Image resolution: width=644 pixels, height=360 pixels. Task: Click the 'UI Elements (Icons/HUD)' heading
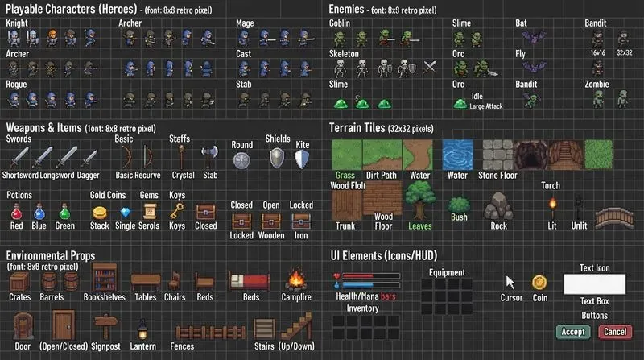384,255
